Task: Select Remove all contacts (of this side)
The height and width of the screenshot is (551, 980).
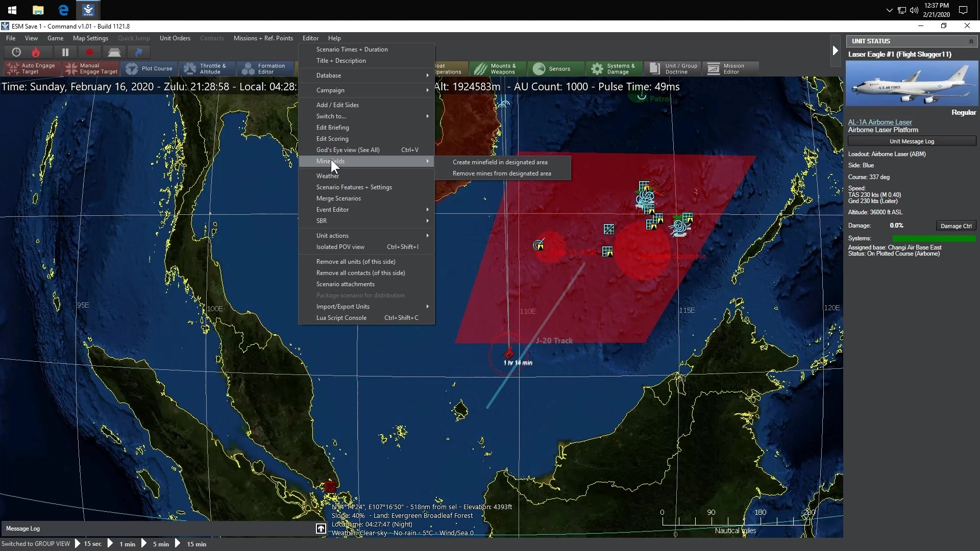Action: [366, 273]
